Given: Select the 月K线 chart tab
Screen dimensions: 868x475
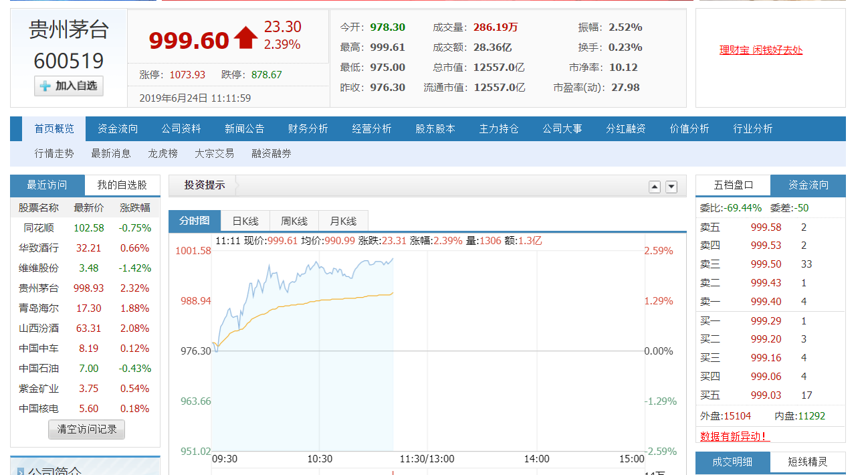Looking at the screenshot, I should 343,221.
